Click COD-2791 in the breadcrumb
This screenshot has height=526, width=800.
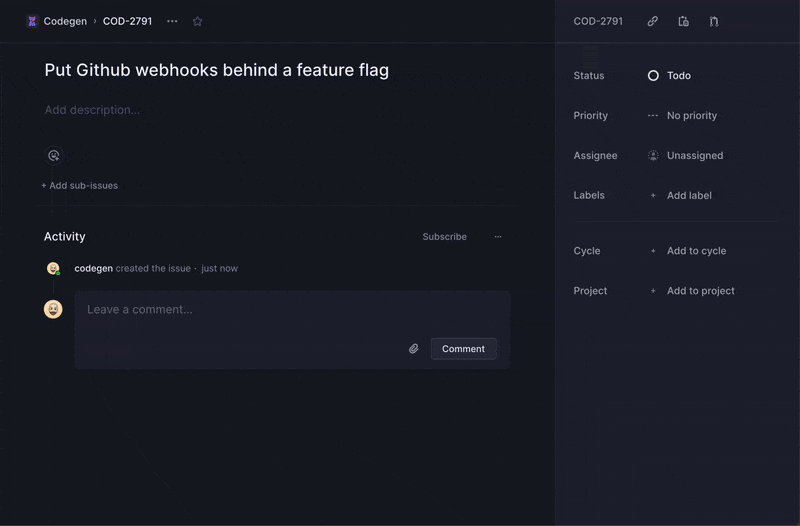pos(127,21)
